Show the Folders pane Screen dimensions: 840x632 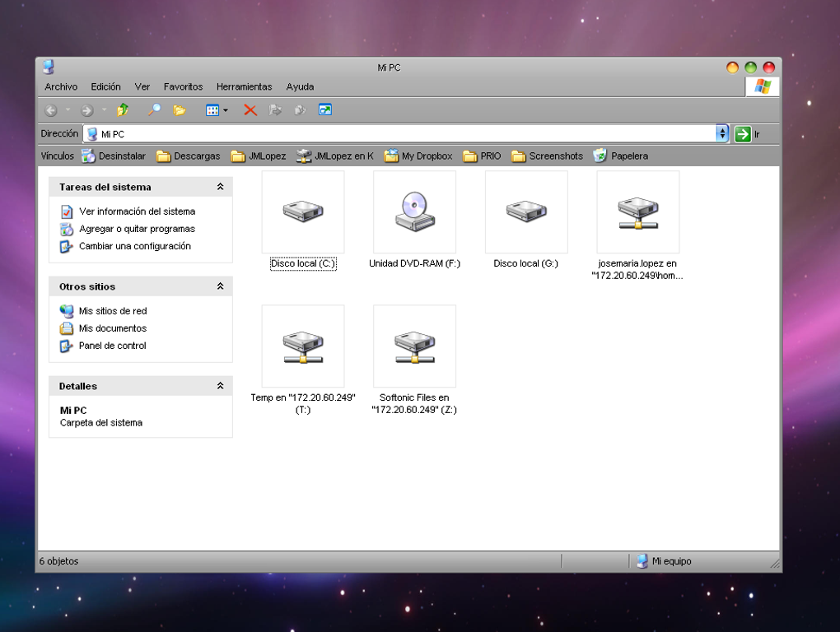(180, 110)
